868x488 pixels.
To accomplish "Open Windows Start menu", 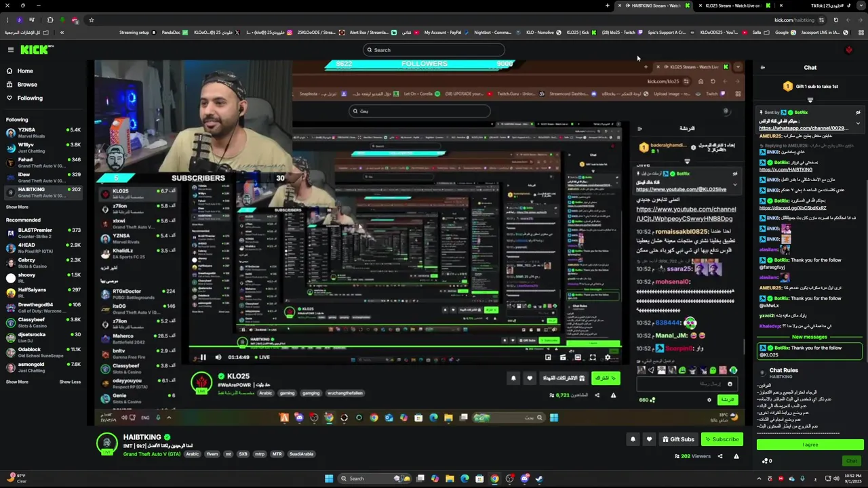I will click(329, 479).
